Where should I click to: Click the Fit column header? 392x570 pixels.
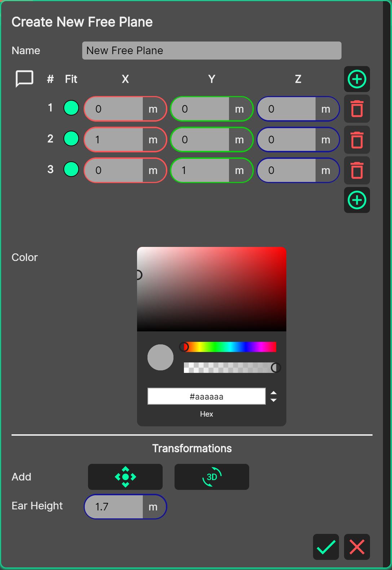71,79
